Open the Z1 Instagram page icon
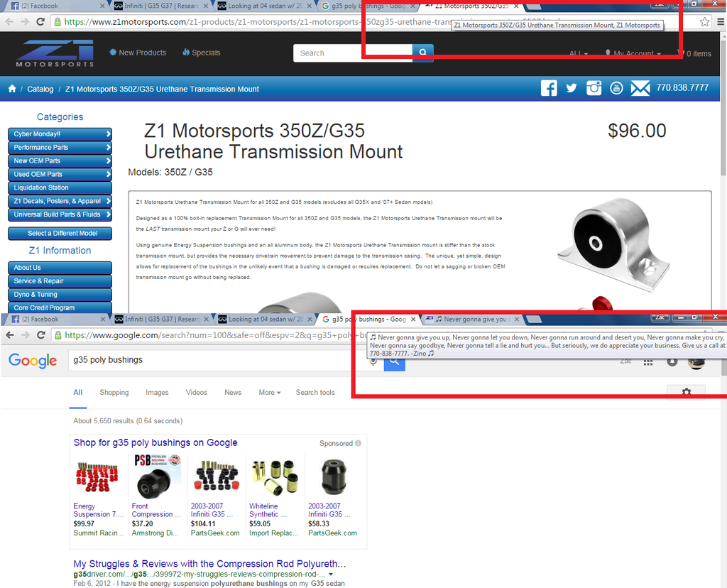727x588 pixels. 594,87
